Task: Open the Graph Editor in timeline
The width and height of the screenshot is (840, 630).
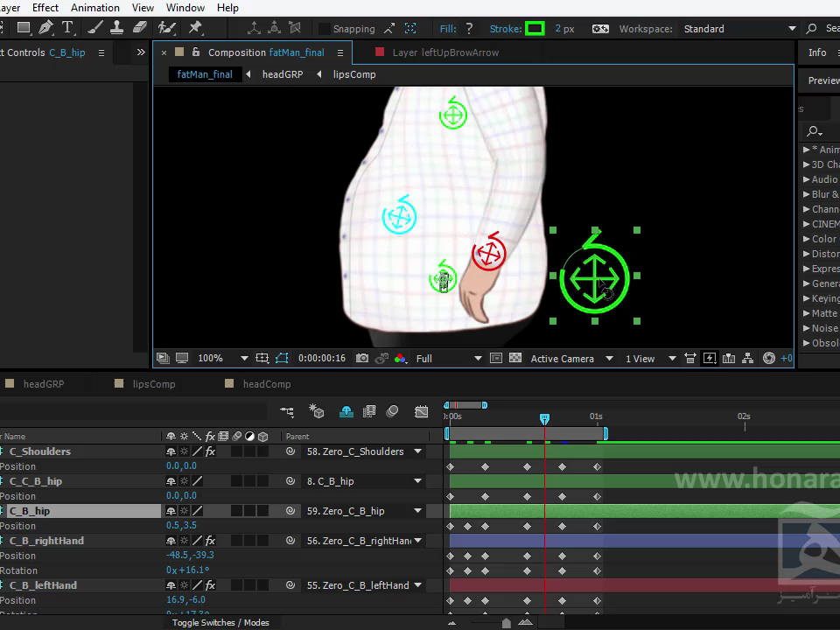Action: coord(421,411)
